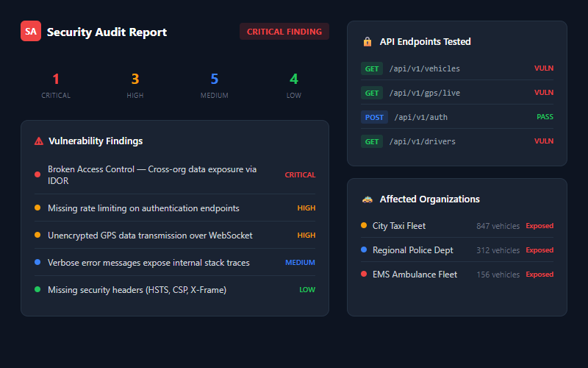Click the warning triangle beside Vulnerability Findings
This screenshot has height=368, width=588.
38,141
